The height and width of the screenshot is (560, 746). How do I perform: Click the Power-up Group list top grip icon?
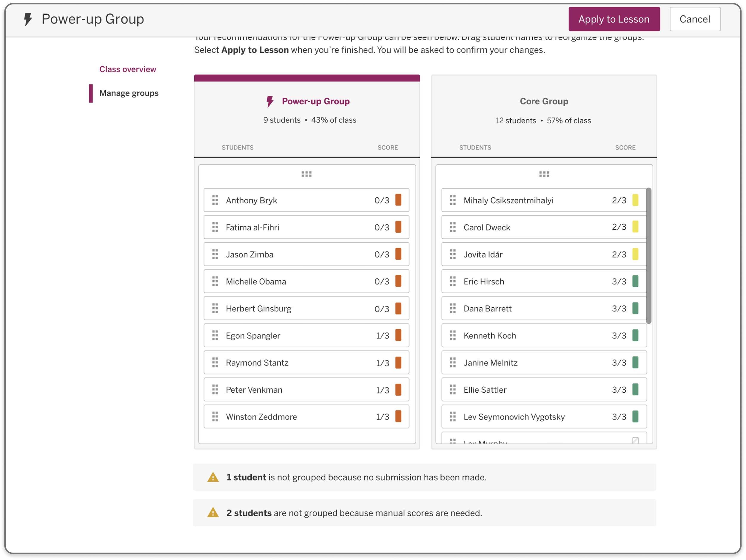click(306, 174)
